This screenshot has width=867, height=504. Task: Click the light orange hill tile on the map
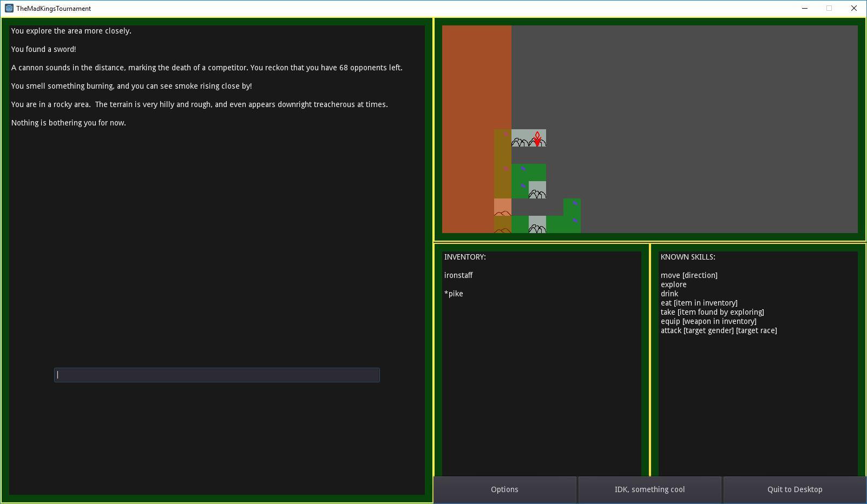503,207
